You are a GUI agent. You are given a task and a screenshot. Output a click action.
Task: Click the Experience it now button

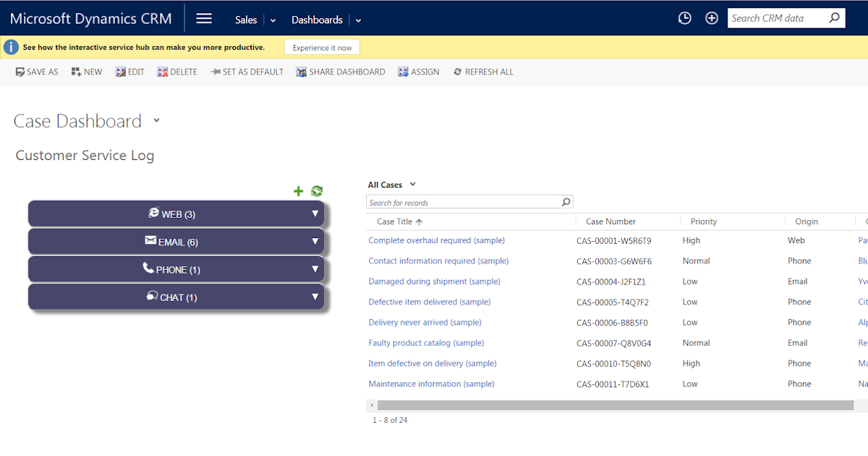coord(322,47)
